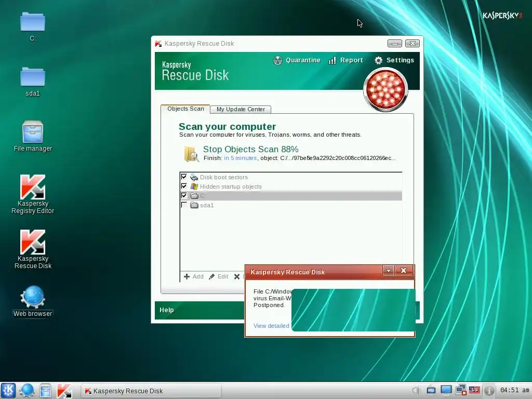
Task: Click Stop Objects Scan link
Action: tap(251, 149)
